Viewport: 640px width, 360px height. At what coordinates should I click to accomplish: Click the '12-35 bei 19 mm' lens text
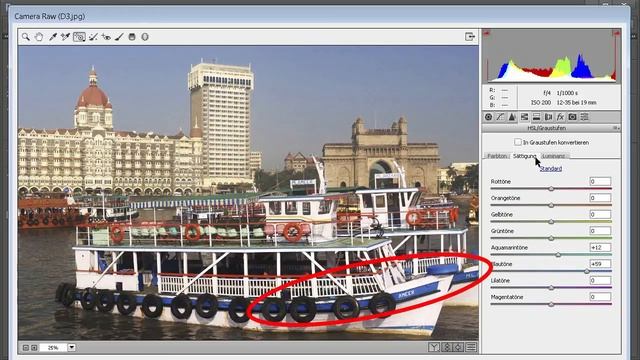point(576,103)
